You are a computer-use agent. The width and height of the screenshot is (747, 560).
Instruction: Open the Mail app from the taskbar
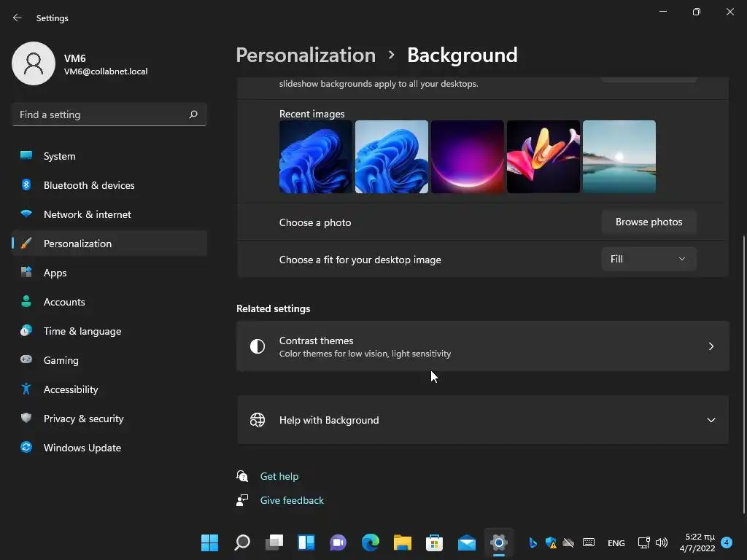pos(467,542)
